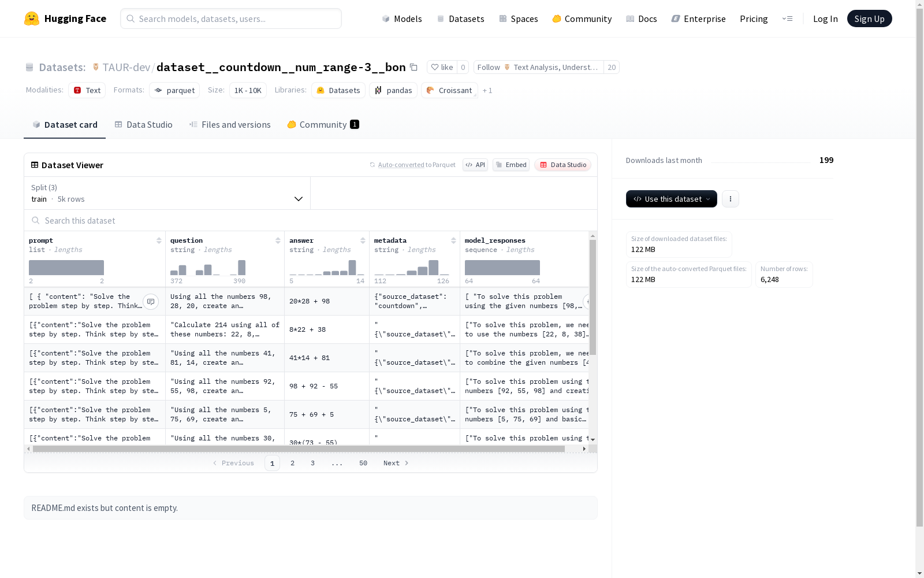Image resolution: width=924 pixels, height=578 pixels.
Task: Open the navigation more-options menu icon
Action: [787, 18]
